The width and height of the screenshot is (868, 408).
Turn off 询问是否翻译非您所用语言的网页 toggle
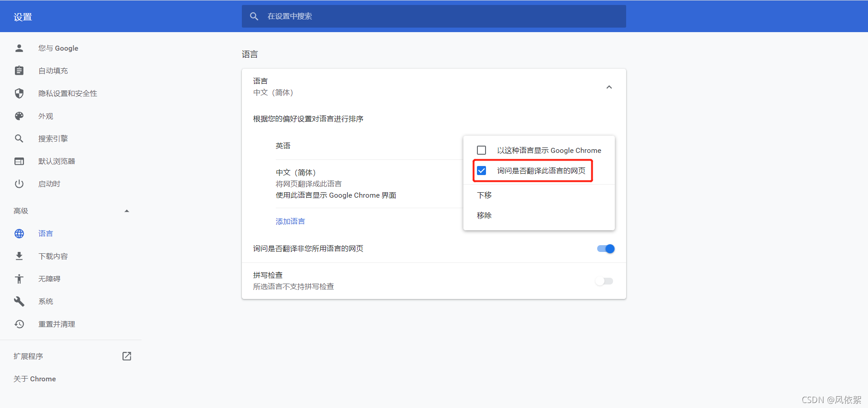(606, 248)
